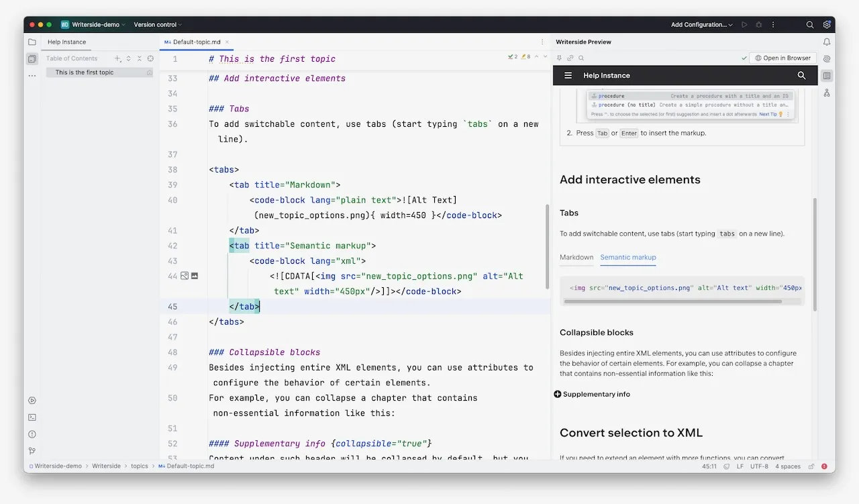This screenshot has width=859, height=504.
Task: Open editor tab options (three dots)
Action: tap(542, 42)
